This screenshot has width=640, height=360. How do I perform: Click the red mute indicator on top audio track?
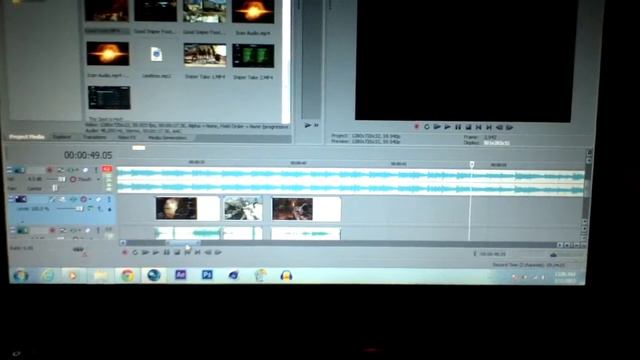(x=107, y=169)
